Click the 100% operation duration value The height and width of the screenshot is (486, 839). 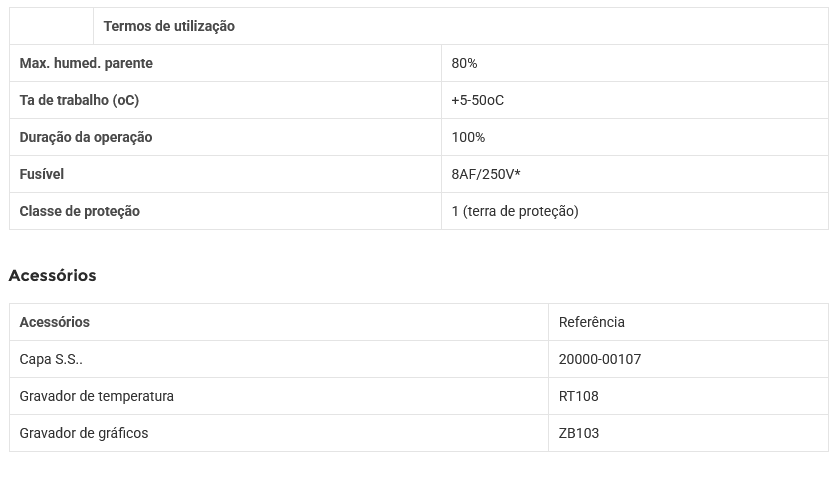point(468,137)
